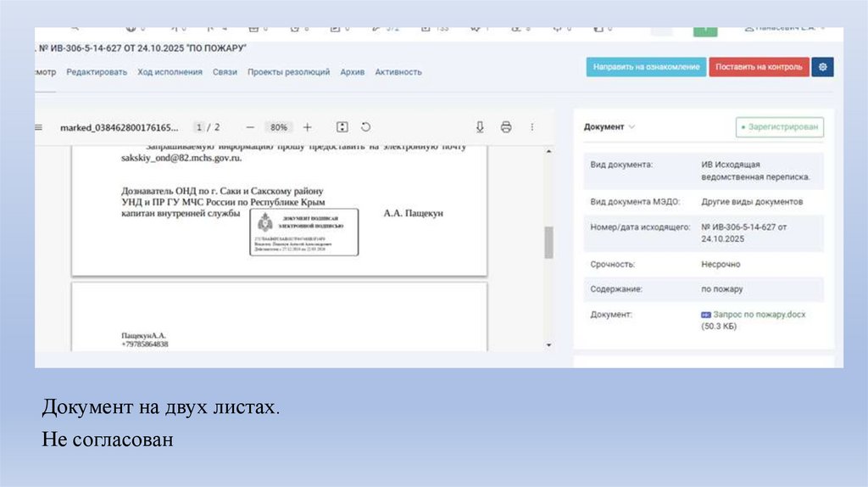This screenshot has height=487, width=868.
Task: Rotate the document counterclockwise
Action: point(365,127)
